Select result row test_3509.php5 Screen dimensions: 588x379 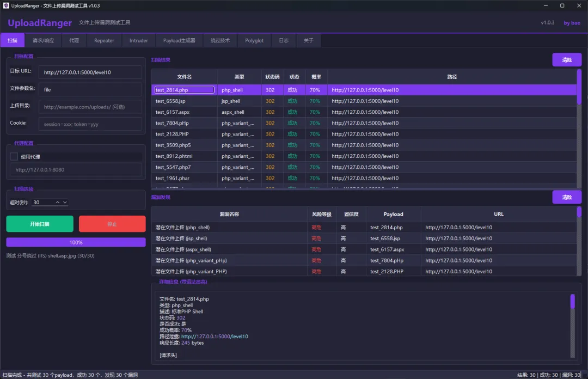pos(364,145)
